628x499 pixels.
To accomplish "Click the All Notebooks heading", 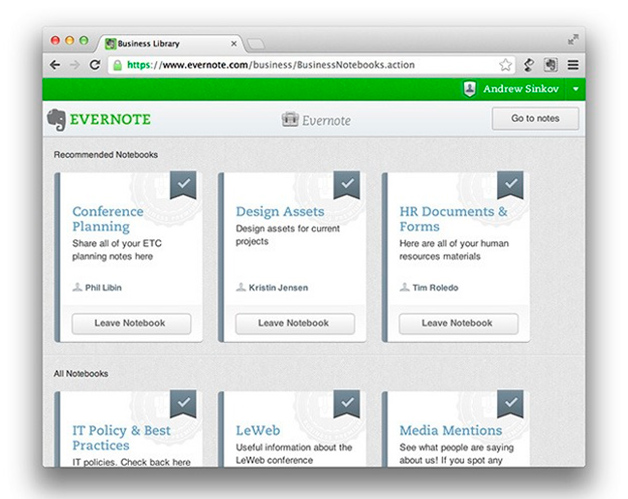I will (x=81, y=374).
